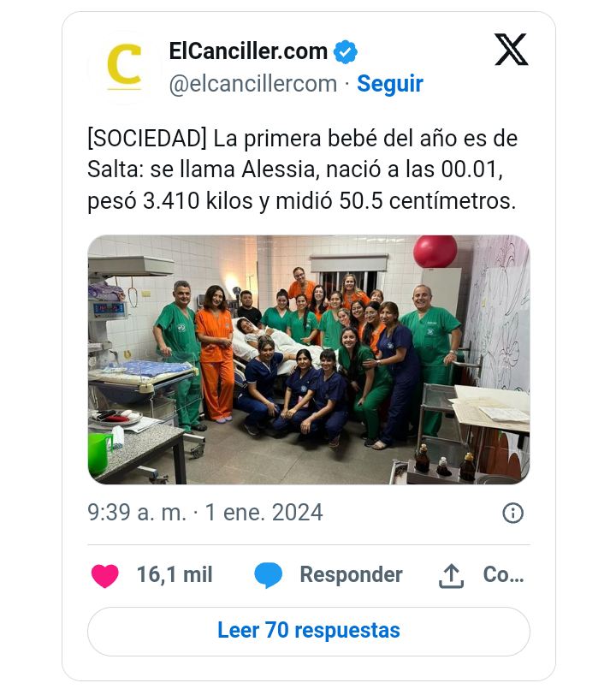Click the Responder label
This screenshot has width=616, height=689.
pyautogui.click(x=351, y=575)
